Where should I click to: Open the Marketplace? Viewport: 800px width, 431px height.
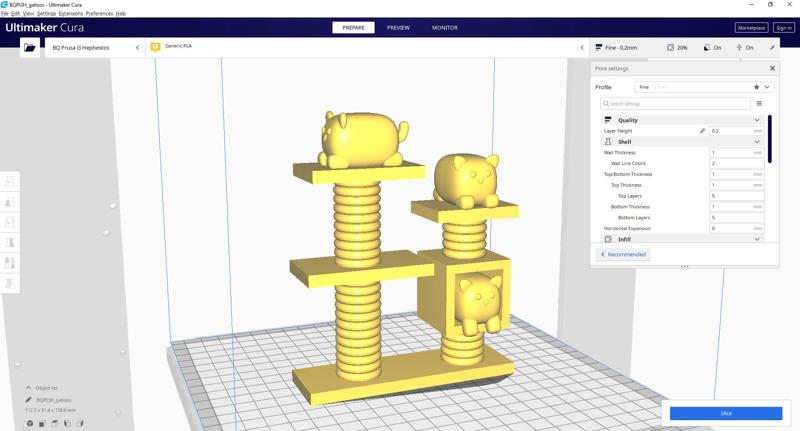[752, 28]
